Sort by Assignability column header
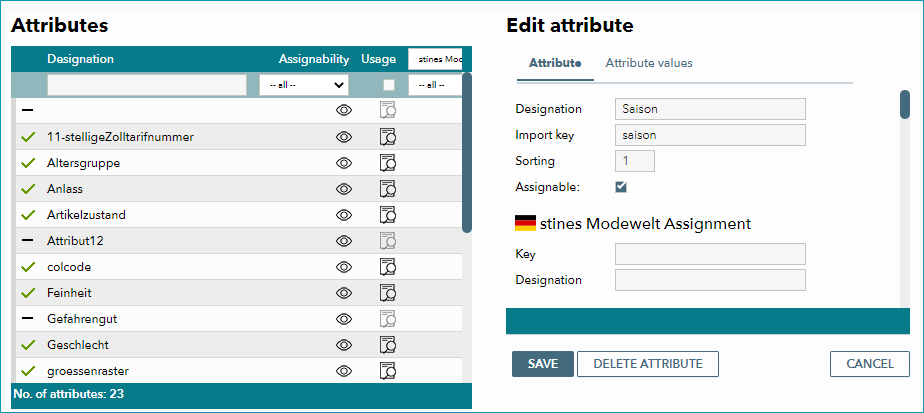The height and width of the screenshot is (413, 924). pyautogui.click(x=314, y=59)
